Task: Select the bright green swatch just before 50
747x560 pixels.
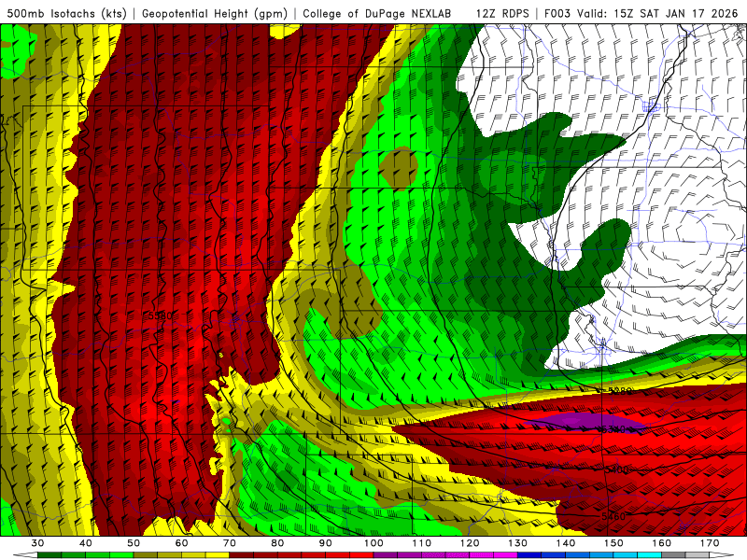Action: pyautogui.click(x=121, y=554)
